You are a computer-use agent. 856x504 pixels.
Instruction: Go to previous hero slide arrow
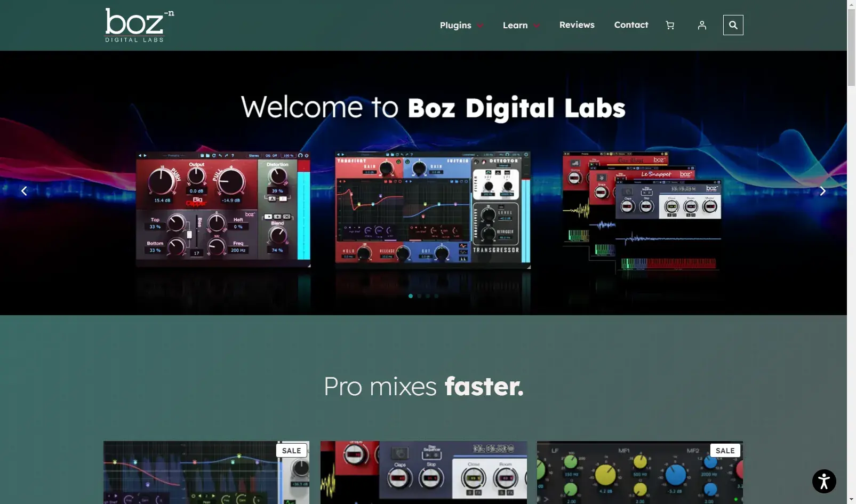pyautogui.click(x=24, y=191)
